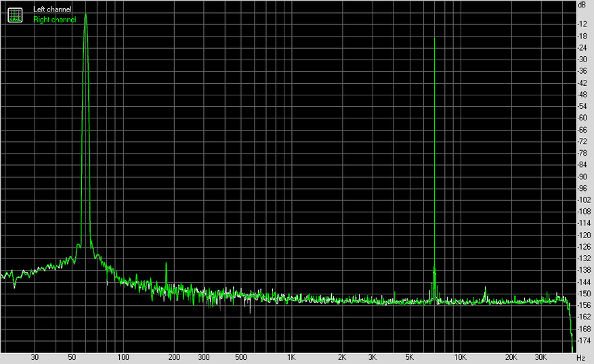
Task: Click the -12 dB scale label
Action: coord(582,24)
